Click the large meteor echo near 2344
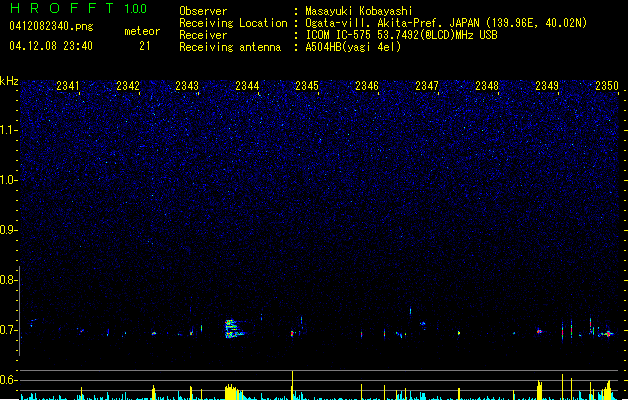Screen dimensions: 629x400 coord(234,329)
